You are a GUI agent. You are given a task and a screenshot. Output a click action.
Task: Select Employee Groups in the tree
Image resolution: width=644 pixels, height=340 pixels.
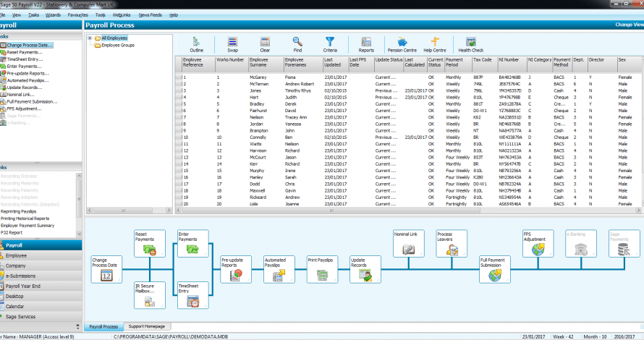118,45
